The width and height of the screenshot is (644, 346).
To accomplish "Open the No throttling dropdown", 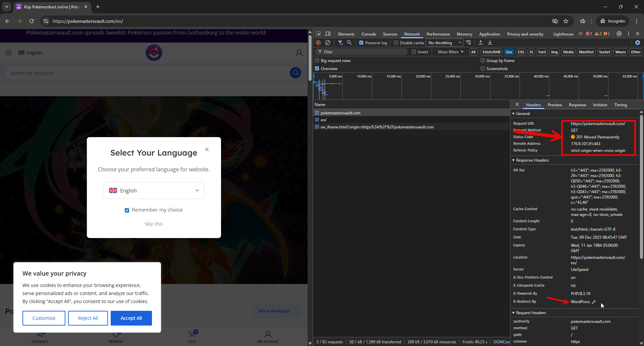I will 444,43.
